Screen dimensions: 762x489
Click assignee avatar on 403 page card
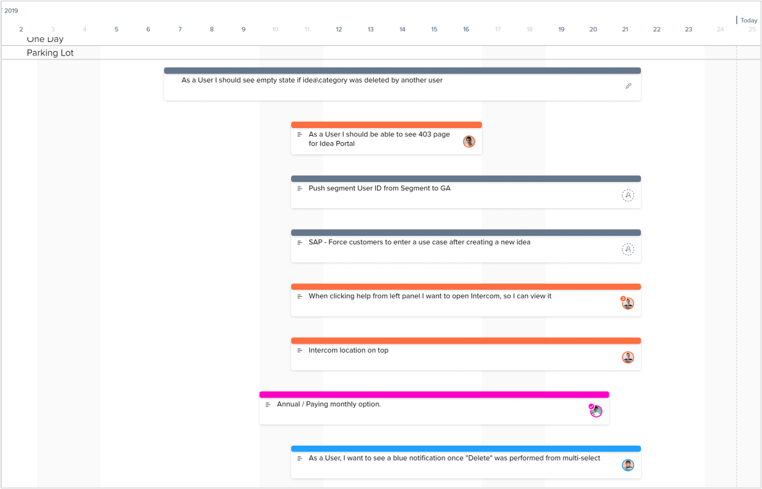click(x=469, y=142)
